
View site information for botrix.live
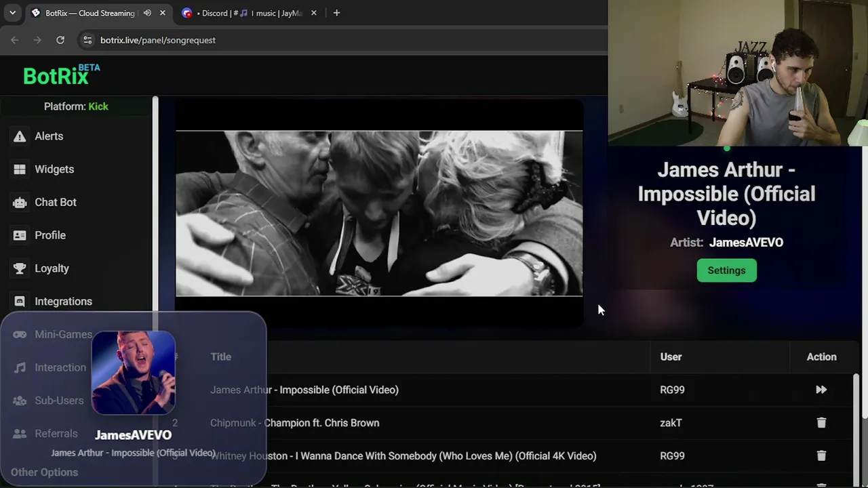(x=87, y=40)
